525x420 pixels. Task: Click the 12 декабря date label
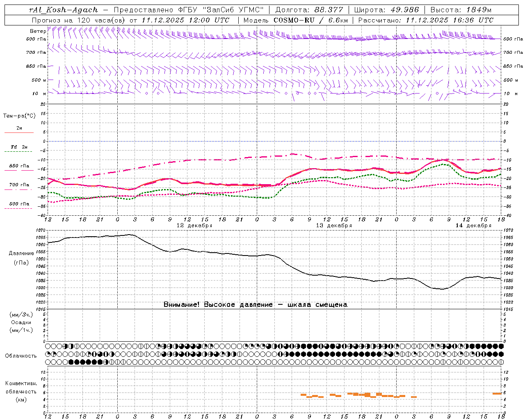pos(194,226)
